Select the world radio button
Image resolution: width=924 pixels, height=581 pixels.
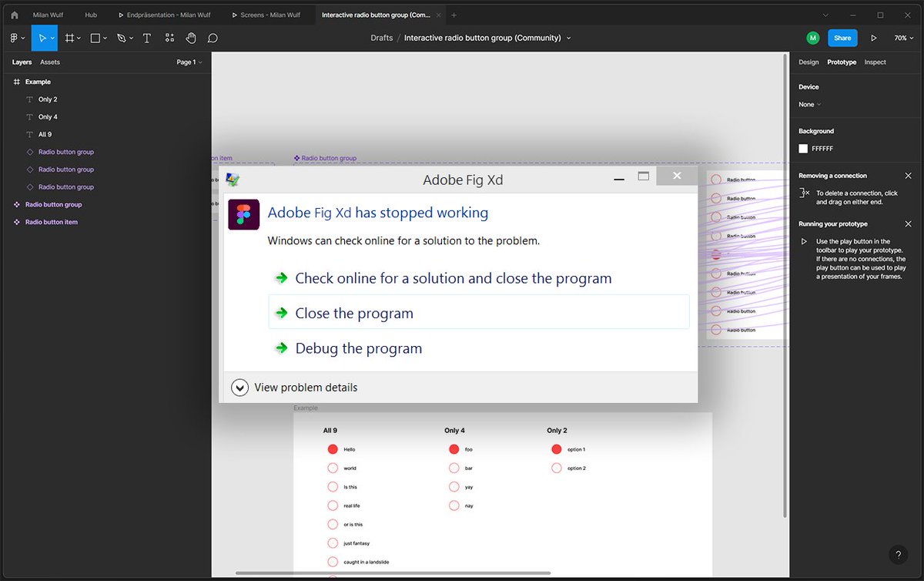[333, 468]
